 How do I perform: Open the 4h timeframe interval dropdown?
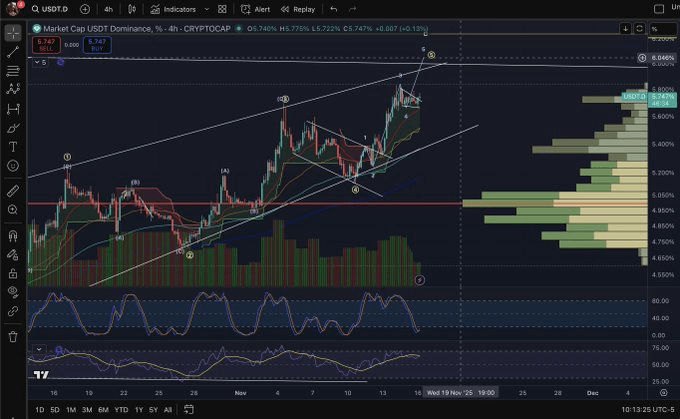click(109, 9)
